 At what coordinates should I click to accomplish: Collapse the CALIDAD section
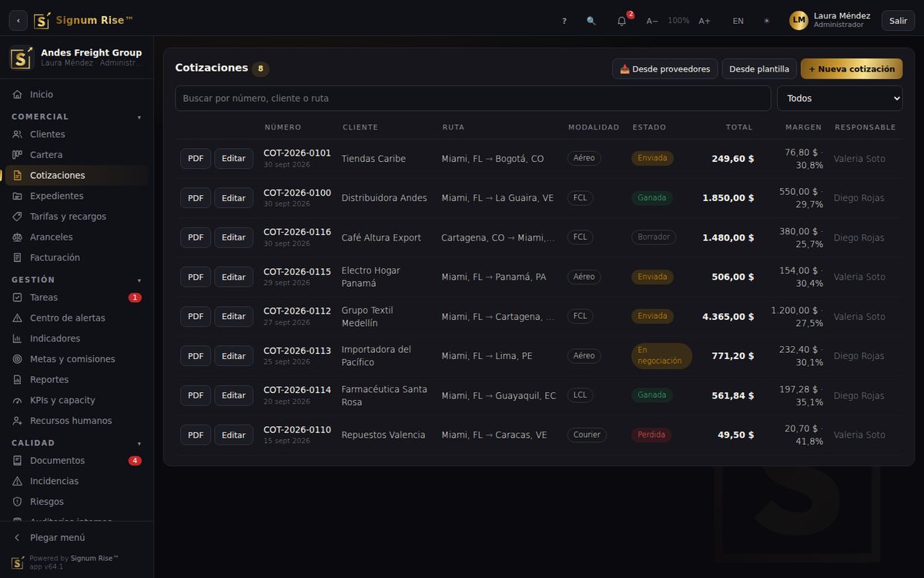77,443
